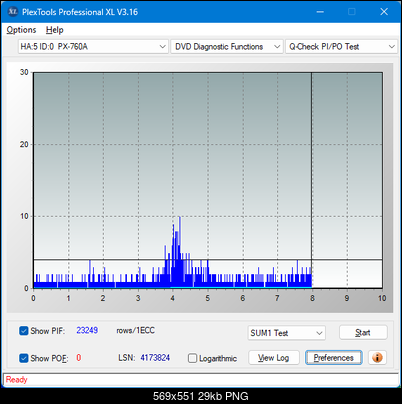The width and height of the screenshot is (402, 404).
Task: Click the POF value 0
Action: click(x=79, y=358)
